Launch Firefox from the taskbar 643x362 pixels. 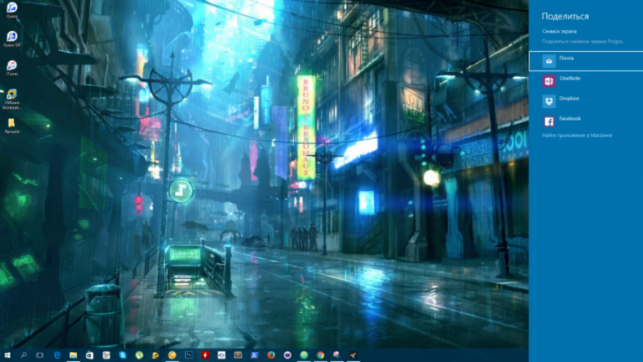pyautogui.click(x=271, y=355)
